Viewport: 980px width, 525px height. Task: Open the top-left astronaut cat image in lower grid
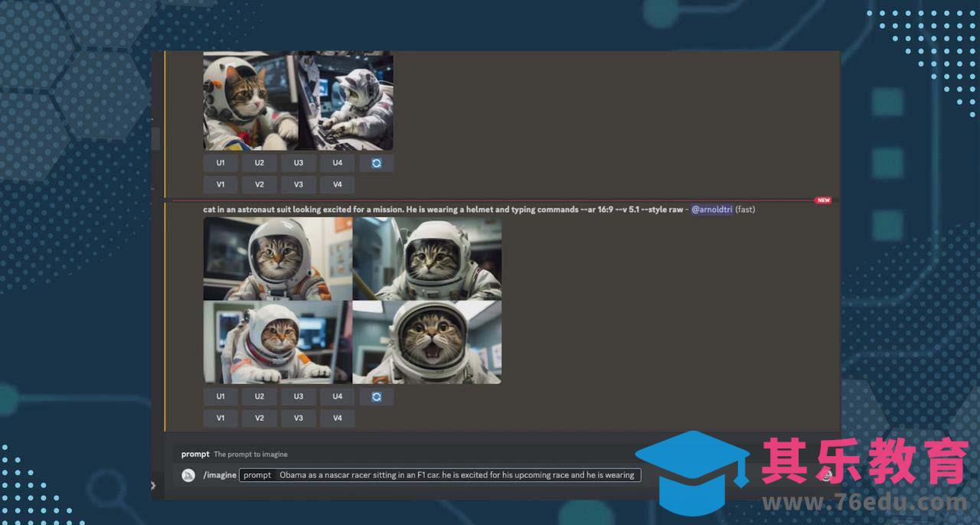pyautogui.click(x=277, y=259)
